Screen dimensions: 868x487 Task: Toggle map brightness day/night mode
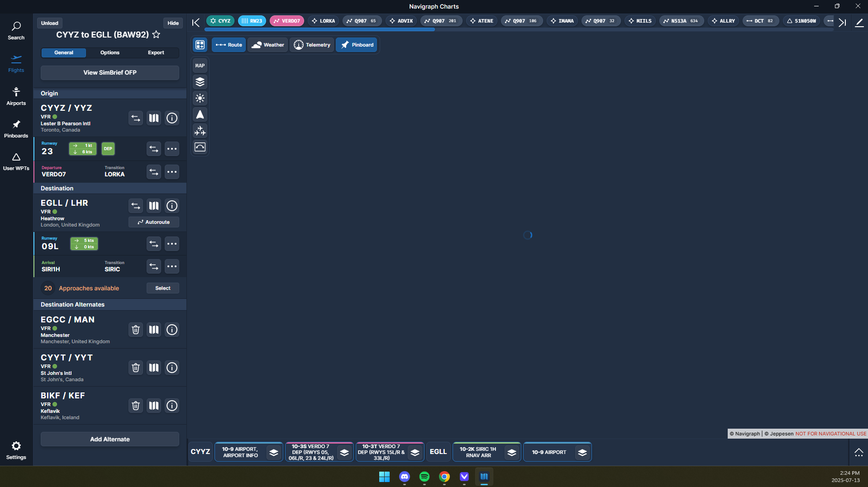tap(200, 98)
